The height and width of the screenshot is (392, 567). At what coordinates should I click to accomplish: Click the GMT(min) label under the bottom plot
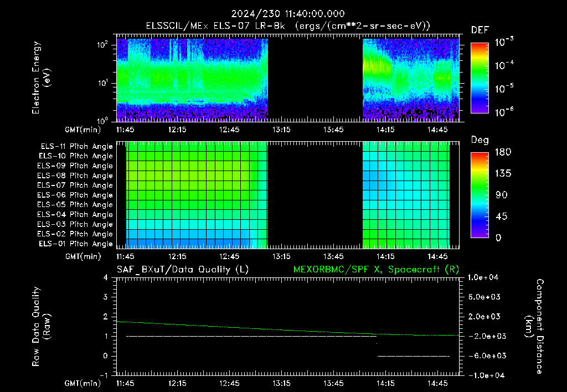[83, 383]
